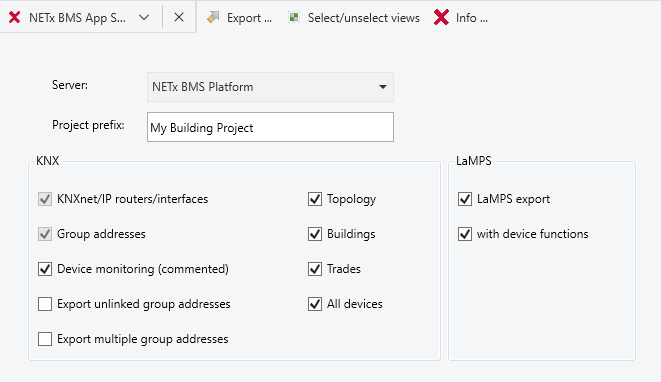Uncheck All devices option
This screenshot has height=382, width=661.
pos(315,304)
